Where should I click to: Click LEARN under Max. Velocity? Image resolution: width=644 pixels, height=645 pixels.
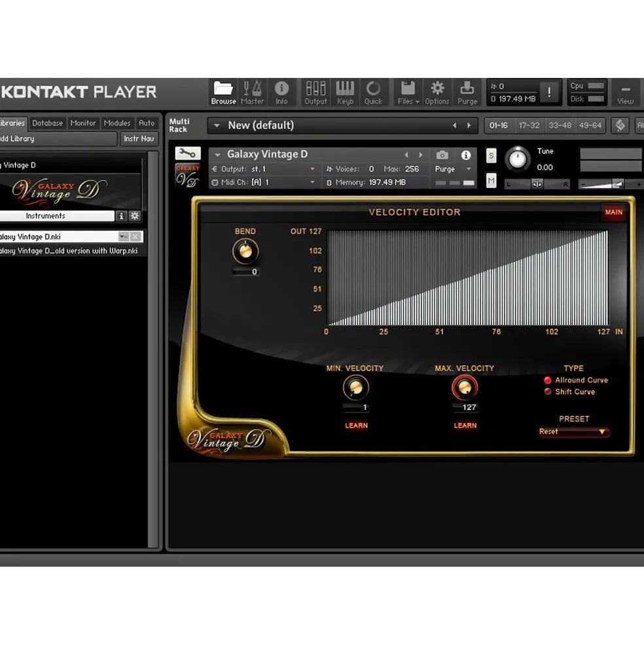click(465, 426)
